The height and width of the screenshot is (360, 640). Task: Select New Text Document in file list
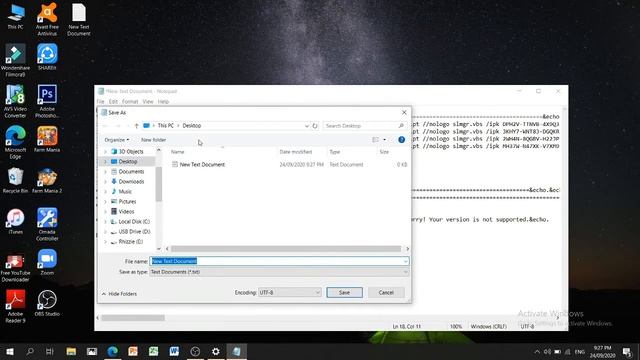[x=202, y=164]
